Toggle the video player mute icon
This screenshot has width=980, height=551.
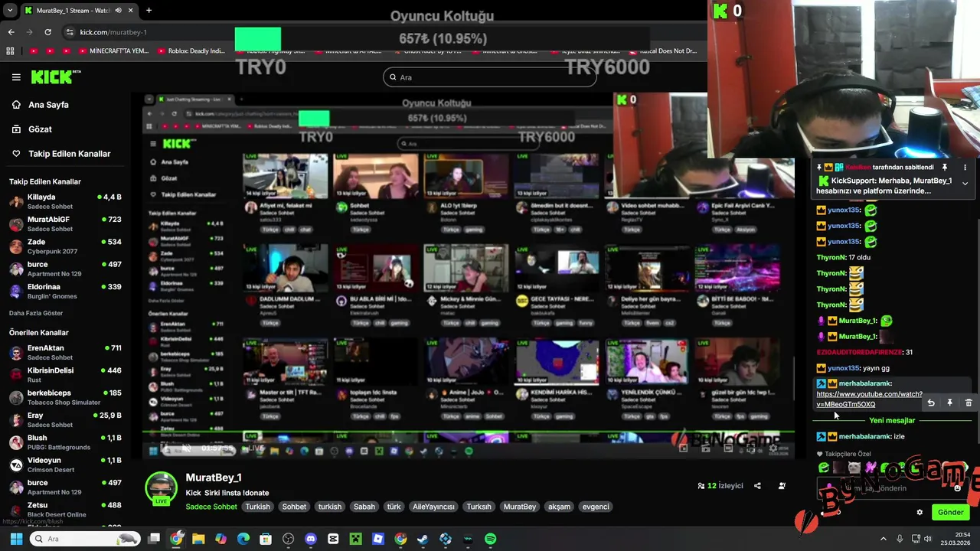186,448
